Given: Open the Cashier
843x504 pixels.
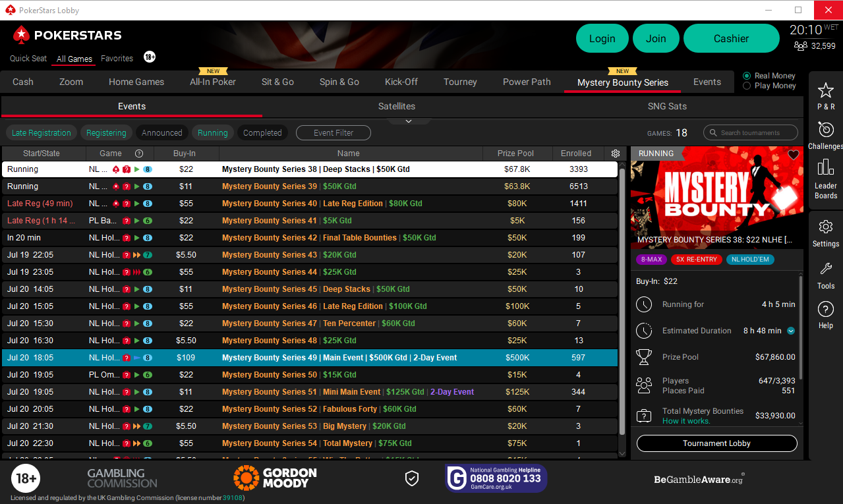Looking at the screenshot, I should point(732,38).
